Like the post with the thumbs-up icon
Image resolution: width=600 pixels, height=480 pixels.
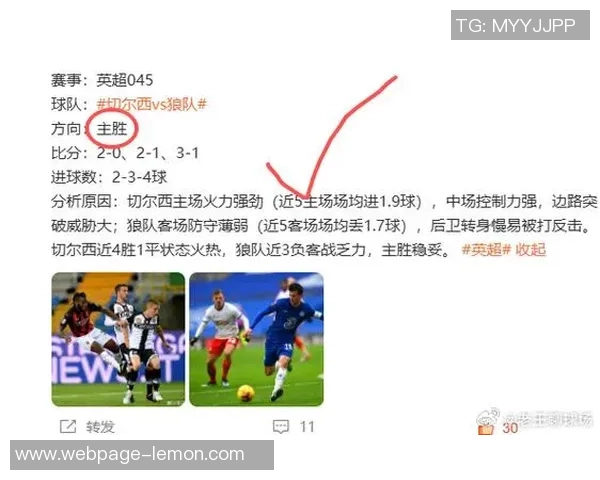coord(486,429)
